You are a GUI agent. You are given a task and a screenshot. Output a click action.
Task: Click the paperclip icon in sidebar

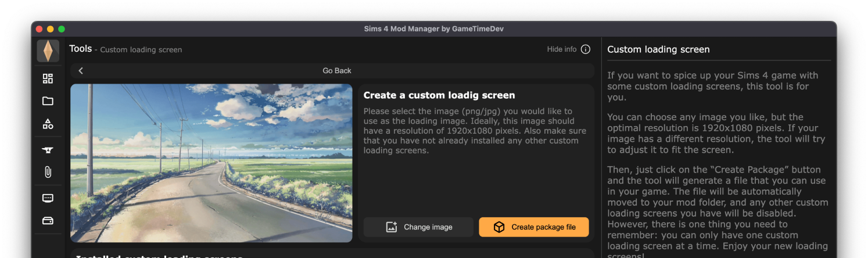point(48,172)
